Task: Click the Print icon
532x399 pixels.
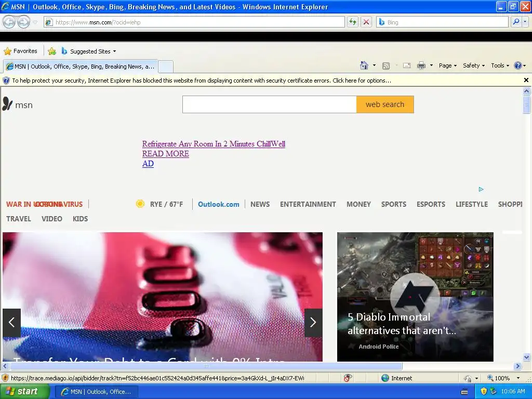Action: (421, 65)
